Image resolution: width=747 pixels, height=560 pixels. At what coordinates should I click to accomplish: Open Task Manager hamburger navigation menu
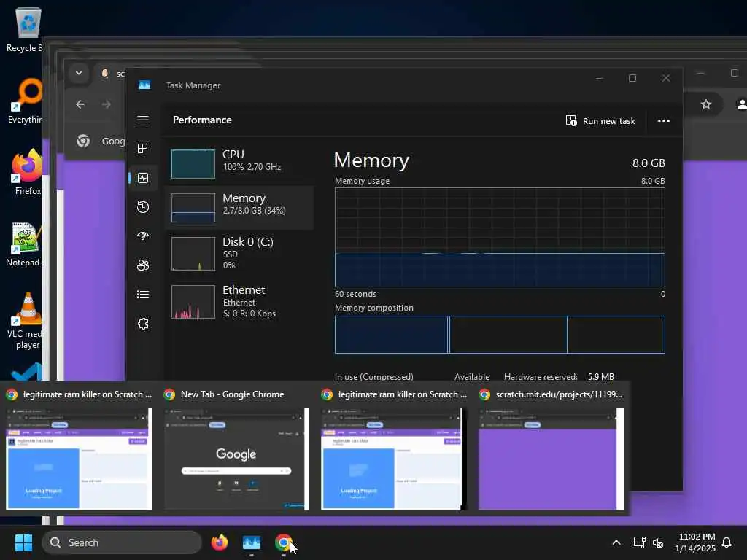(143, 120)
